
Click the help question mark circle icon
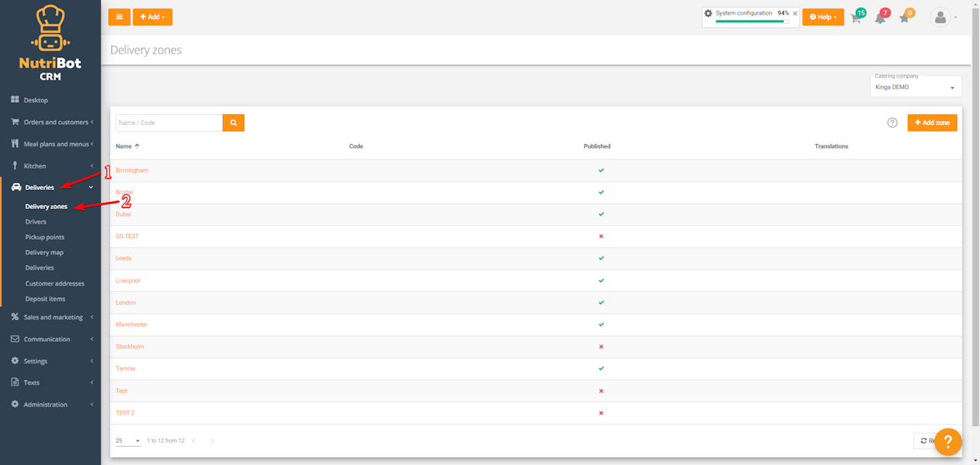pyautogui.click(x=892, y=123)
